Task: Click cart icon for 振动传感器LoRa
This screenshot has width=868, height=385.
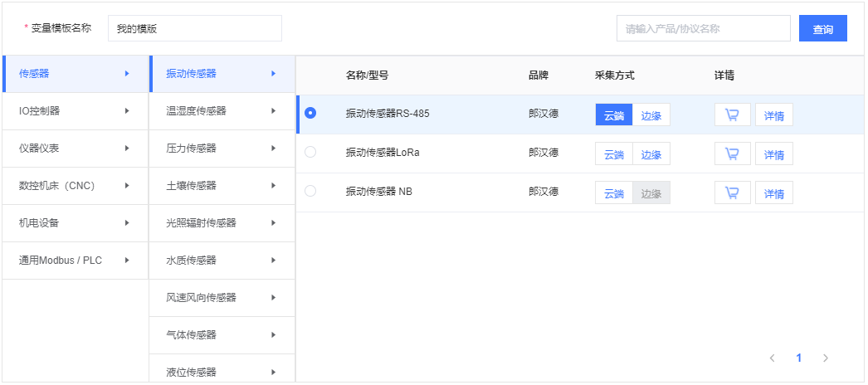Action: pos(732,154)
